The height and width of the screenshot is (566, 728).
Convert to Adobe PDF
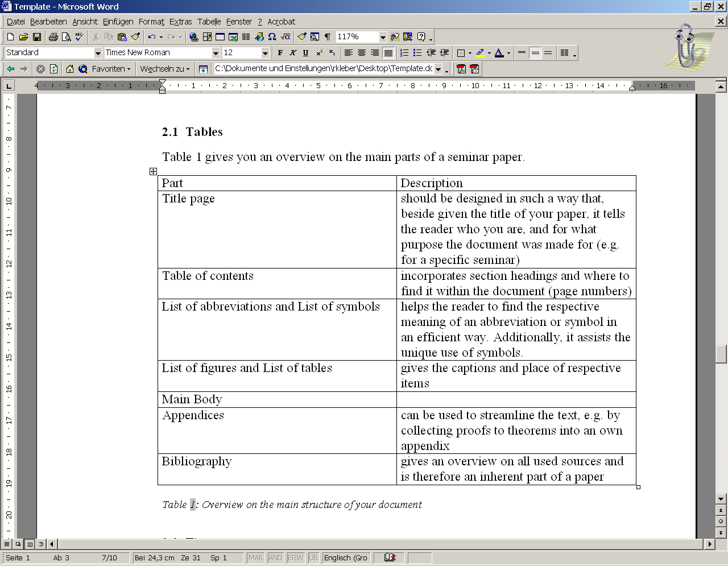(461, 69)
